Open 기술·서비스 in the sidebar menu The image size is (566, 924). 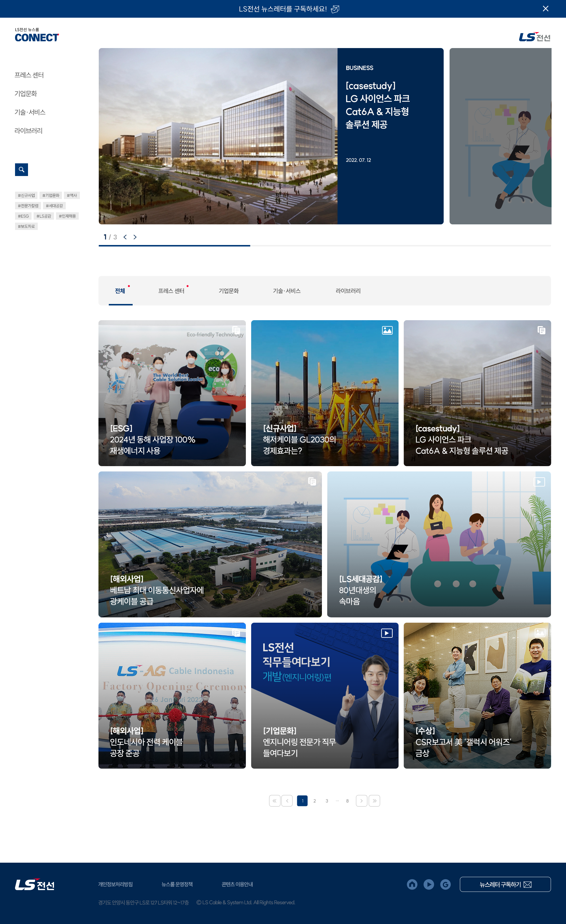[x=30, y=112]
